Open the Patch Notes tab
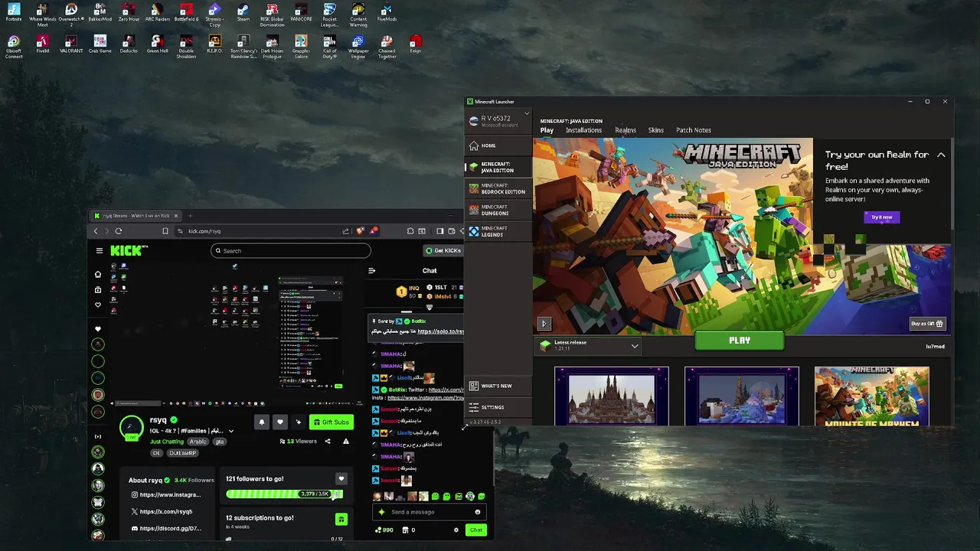This screenshot has width=980, height=551. [x=694, y=130]
